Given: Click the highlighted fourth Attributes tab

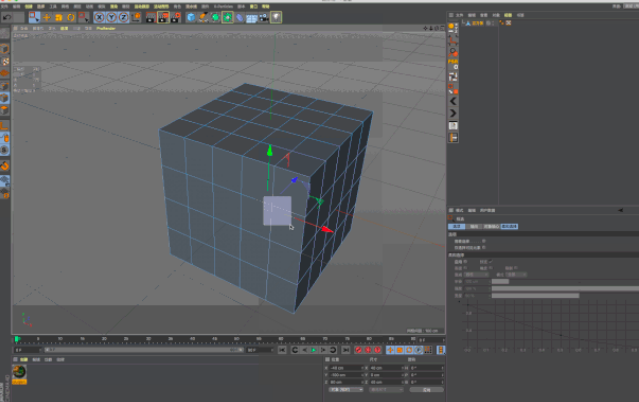Looking at the screenshot, I should (509, 226).
